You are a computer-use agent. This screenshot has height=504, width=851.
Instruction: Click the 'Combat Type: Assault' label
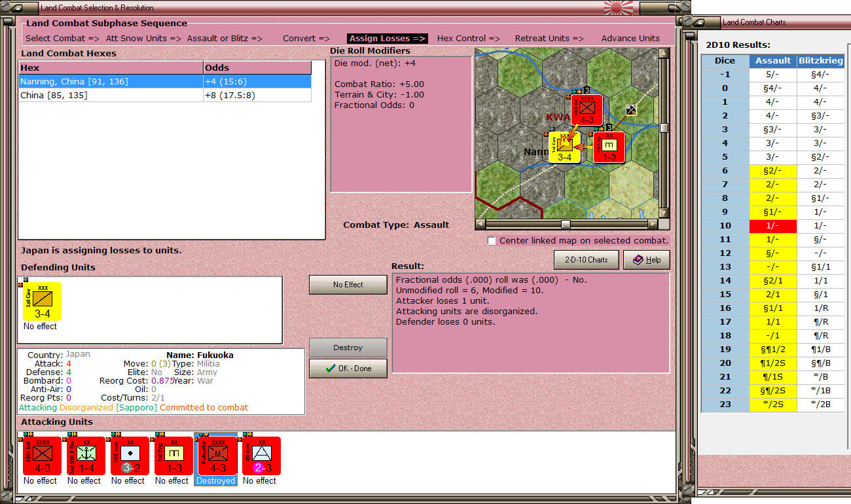[x=396, y=225]
